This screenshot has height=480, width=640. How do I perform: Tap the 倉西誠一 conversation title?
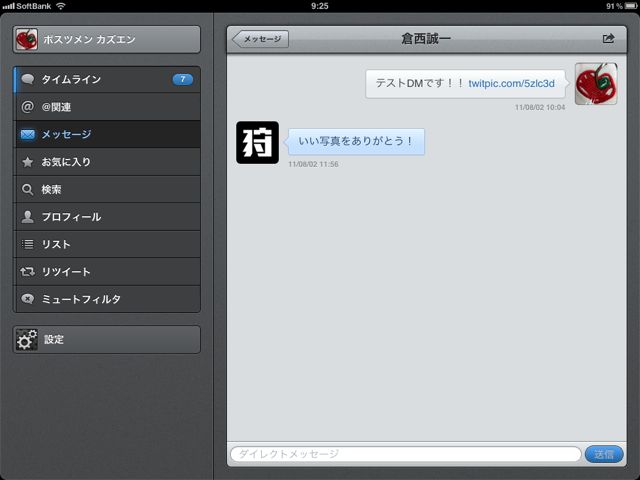point(426,39)
